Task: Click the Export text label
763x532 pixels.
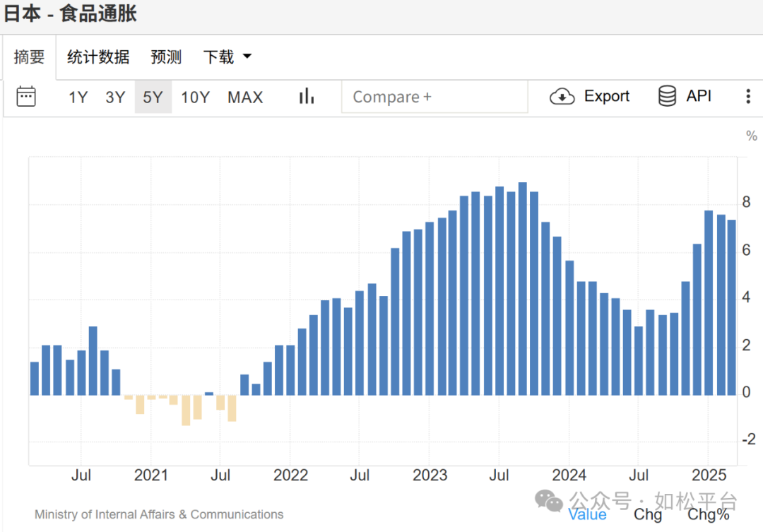Action: (606, 96)
